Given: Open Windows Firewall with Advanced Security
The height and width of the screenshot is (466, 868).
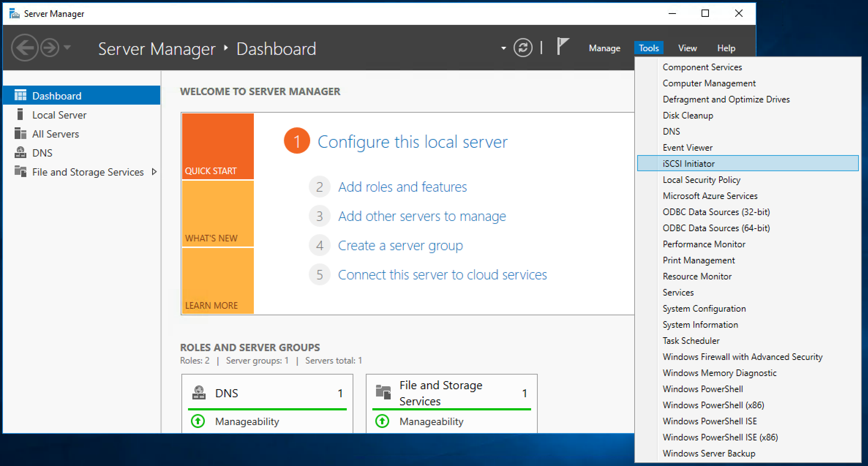Looking at the screenshot, I should (748, 357).
